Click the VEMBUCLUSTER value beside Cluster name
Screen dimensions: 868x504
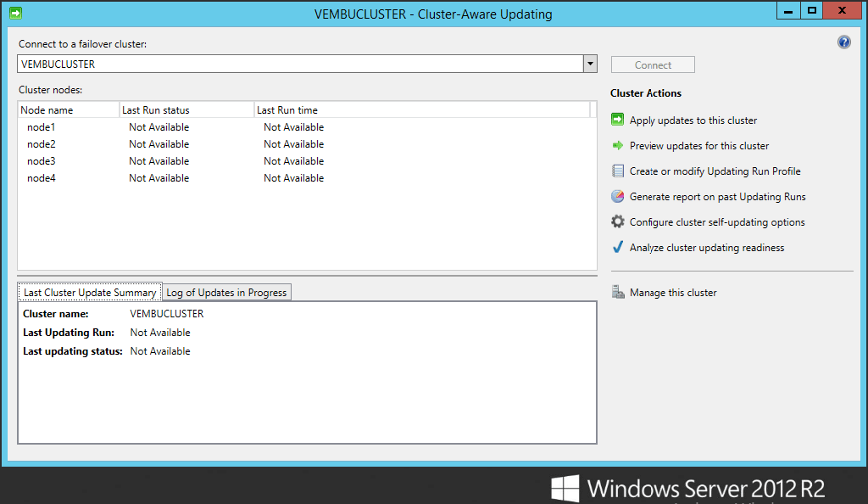point(167,313)
